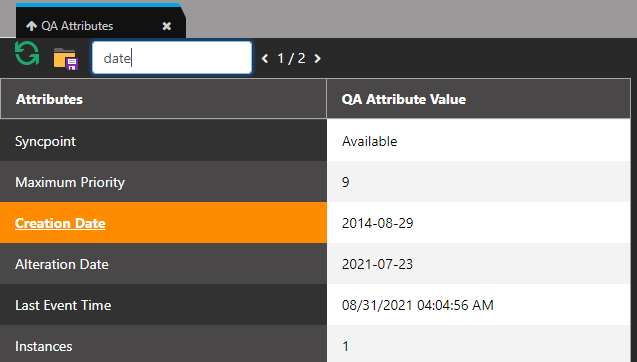Click the value 08/31/2021 04:04:56 AM

(x=479, y=305)
